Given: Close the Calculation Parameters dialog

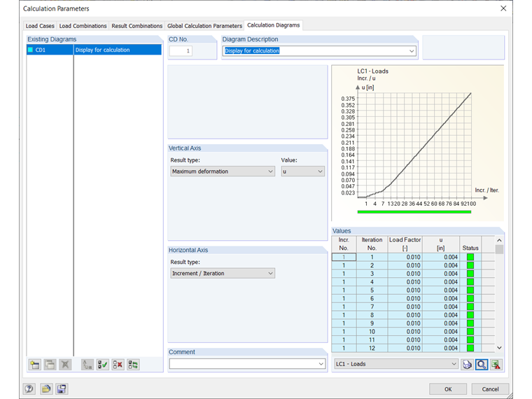Looking at the screenshot, I should coord(503,8).
